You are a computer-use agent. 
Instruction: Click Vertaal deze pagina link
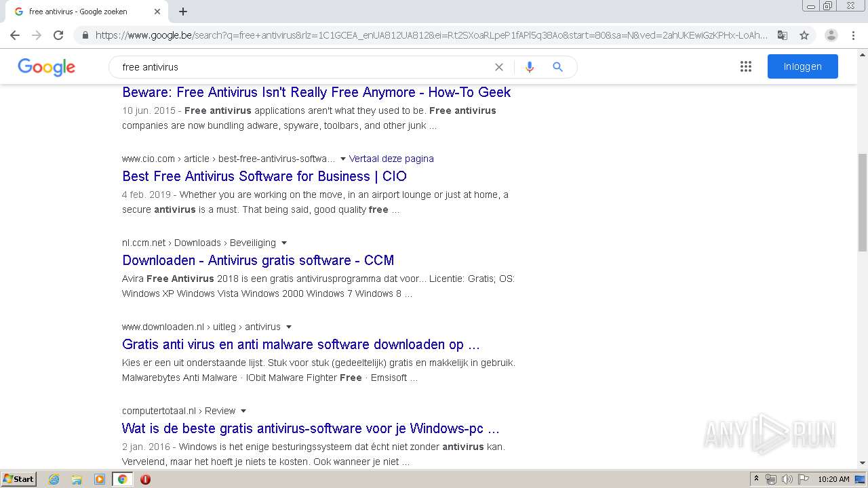391,159
